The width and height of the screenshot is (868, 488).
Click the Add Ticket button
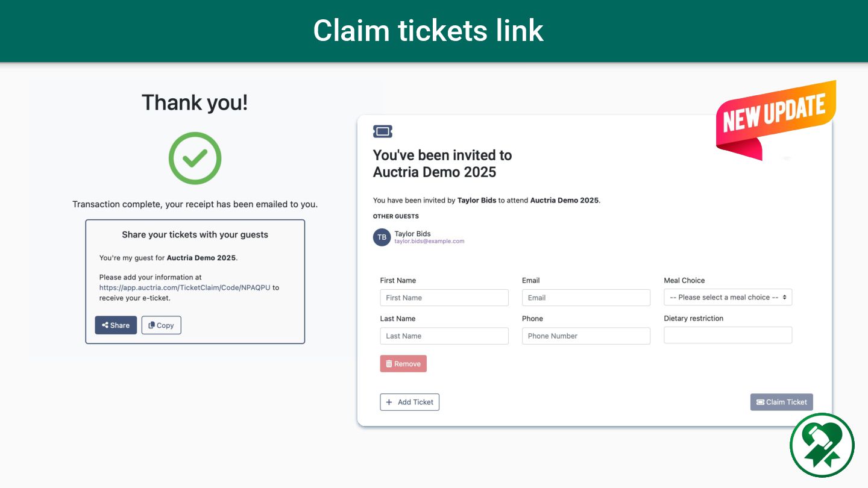409,402
